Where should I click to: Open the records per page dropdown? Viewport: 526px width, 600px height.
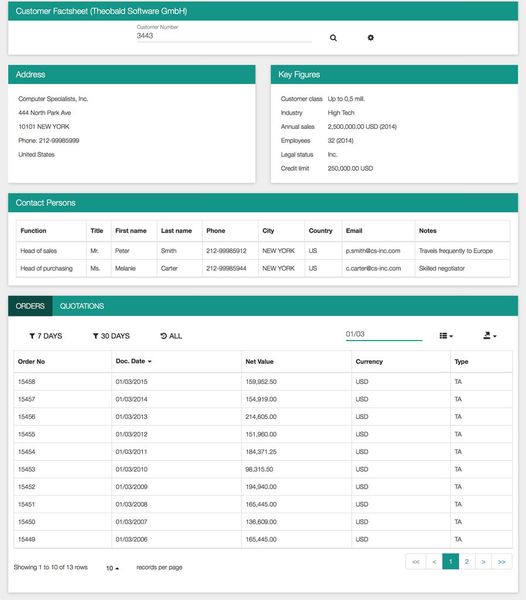click(x=112, y=568)
